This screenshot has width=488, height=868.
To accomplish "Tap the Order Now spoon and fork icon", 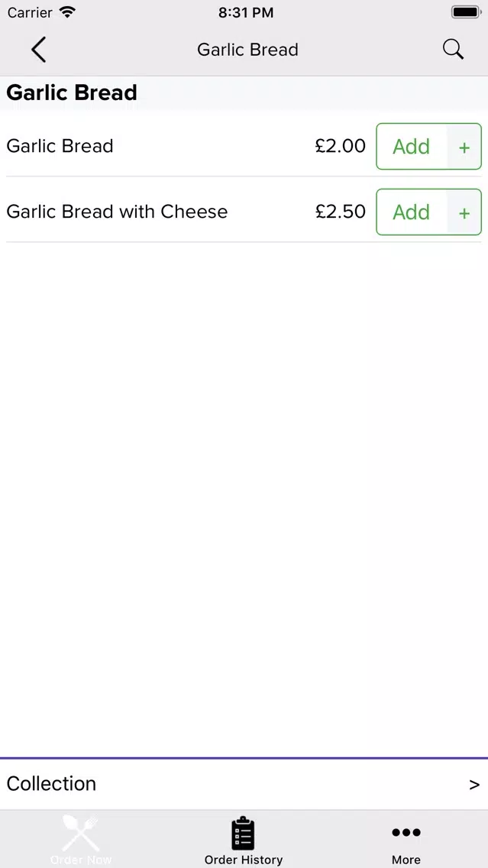I will pyautogui.click(x=81, y=833).
